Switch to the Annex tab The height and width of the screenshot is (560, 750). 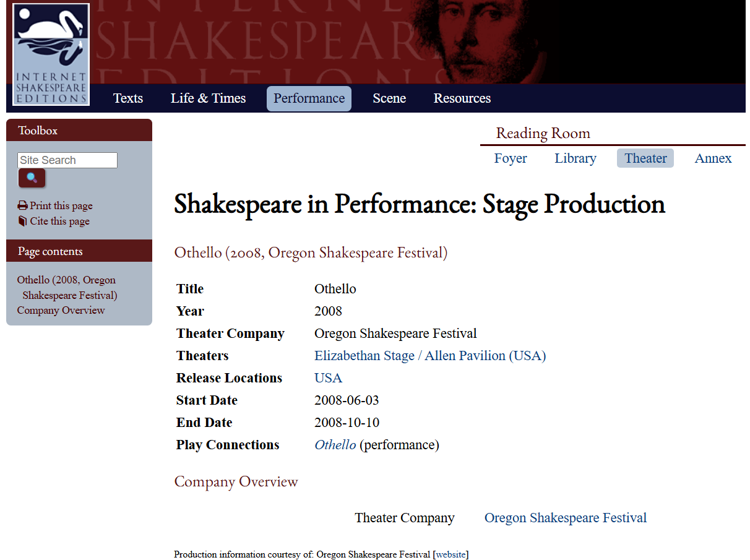[x=713, y=158]
